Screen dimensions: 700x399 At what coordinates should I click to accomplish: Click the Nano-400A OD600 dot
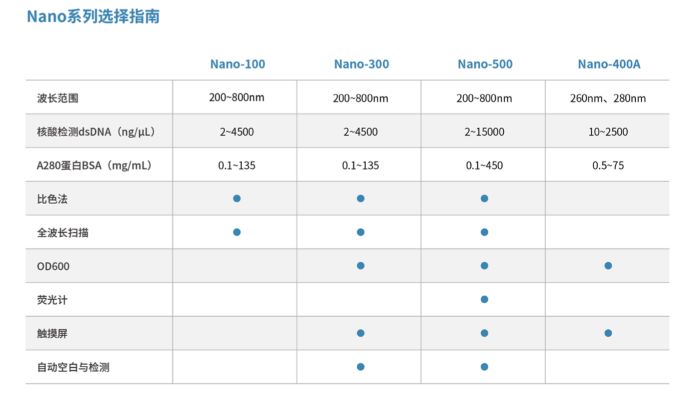[x=608, y=266]
